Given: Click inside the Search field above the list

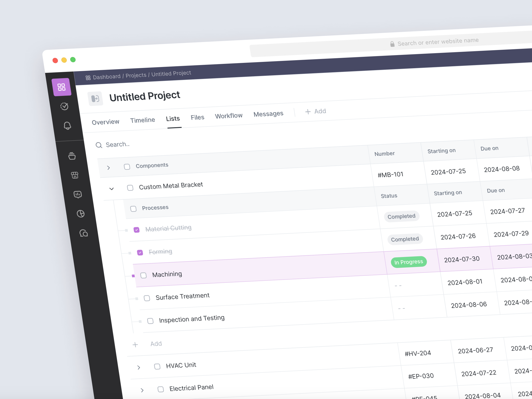Looking at the screenshot, I should (x=118, y=144).
